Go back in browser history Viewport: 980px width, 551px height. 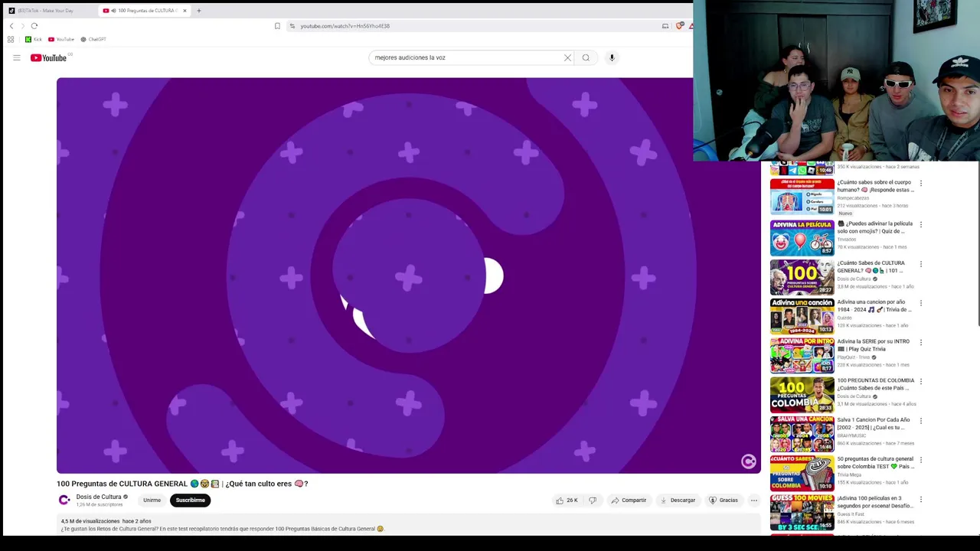pyautogui.click(x=11, y=26)
